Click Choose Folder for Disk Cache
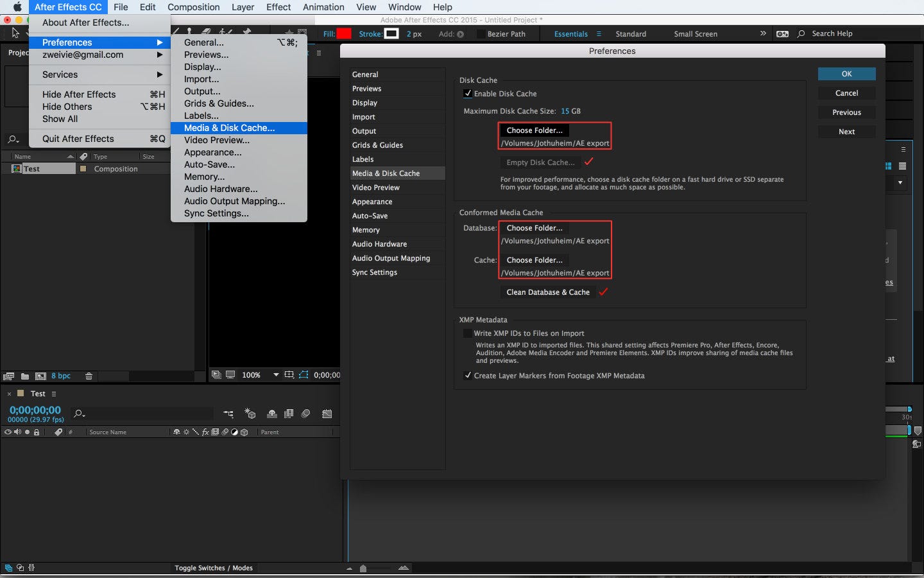Screen dimensions: 924x578 [535, 130]
